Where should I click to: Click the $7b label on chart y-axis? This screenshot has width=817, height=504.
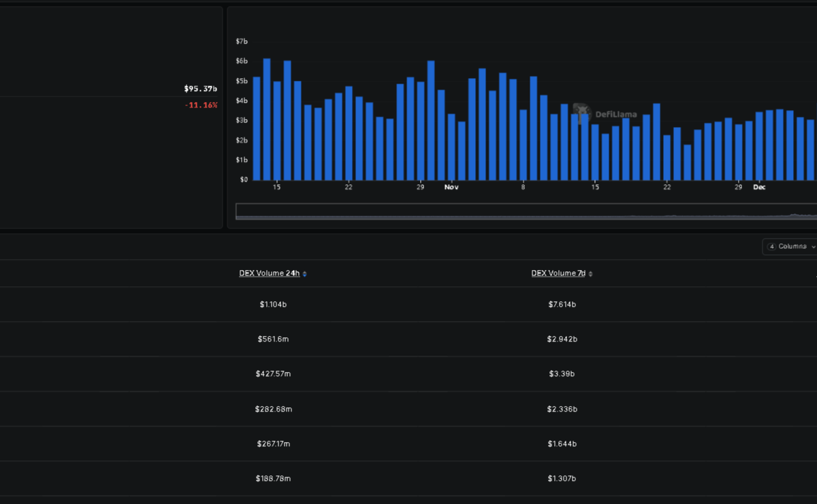(242, 41)
